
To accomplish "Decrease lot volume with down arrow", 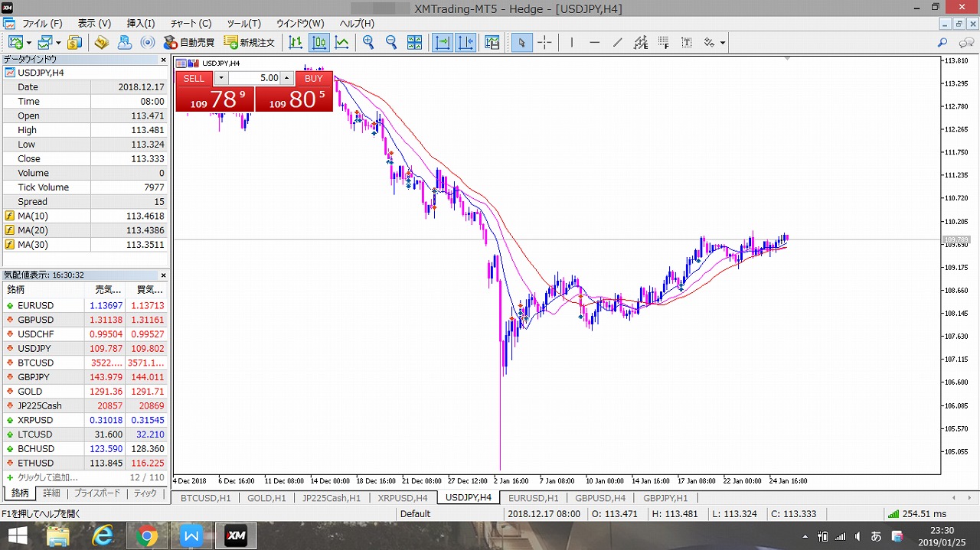I will point(221,78).
